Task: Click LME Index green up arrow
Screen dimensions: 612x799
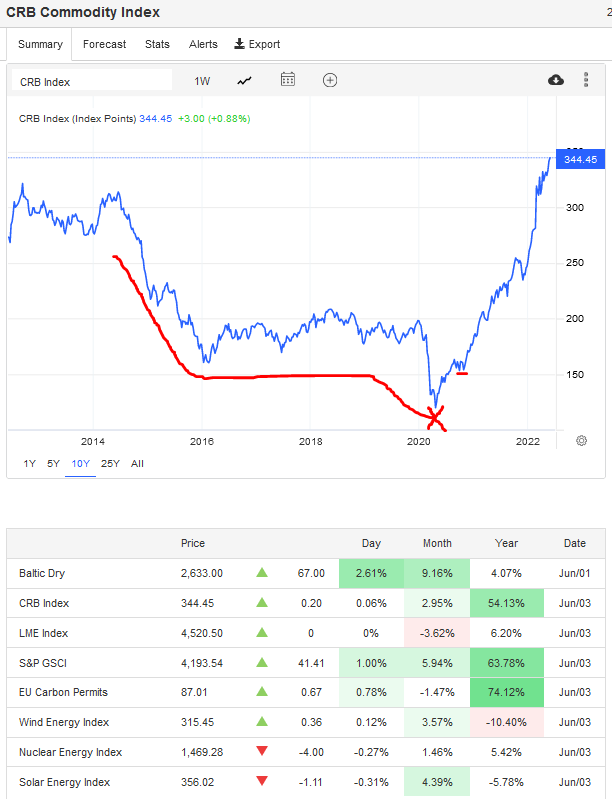Action: [262, 632]
